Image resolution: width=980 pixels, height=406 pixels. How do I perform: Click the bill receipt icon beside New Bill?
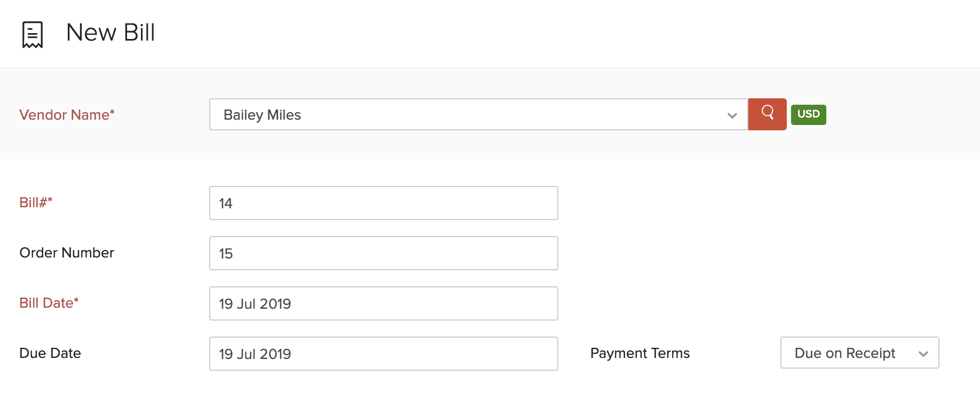(33, 35)
